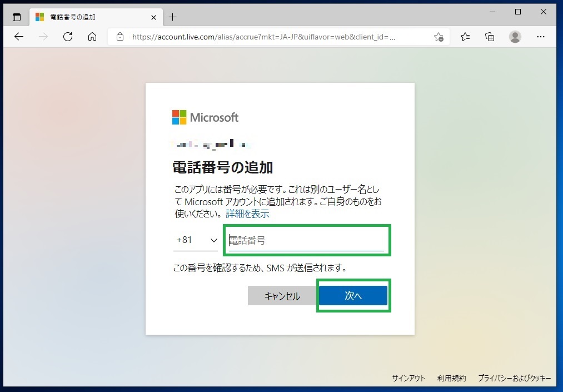Click the 次へ button

[353, 295]
